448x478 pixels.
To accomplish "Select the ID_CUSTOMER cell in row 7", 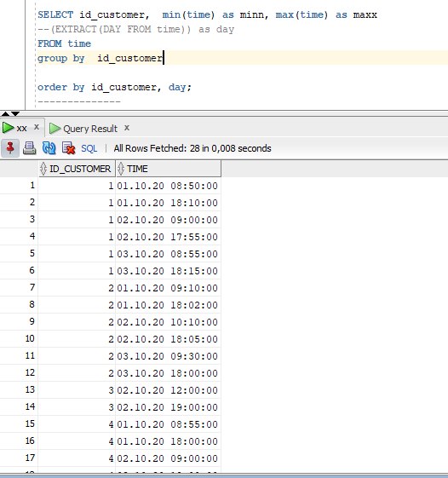I will point(77,288).
